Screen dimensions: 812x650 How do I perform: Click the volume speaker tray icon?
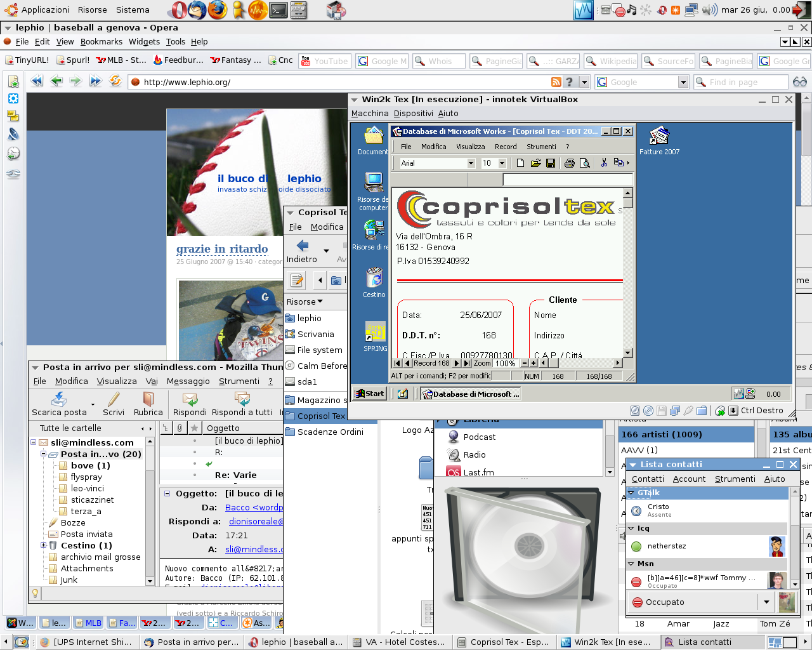click(710, 10)
